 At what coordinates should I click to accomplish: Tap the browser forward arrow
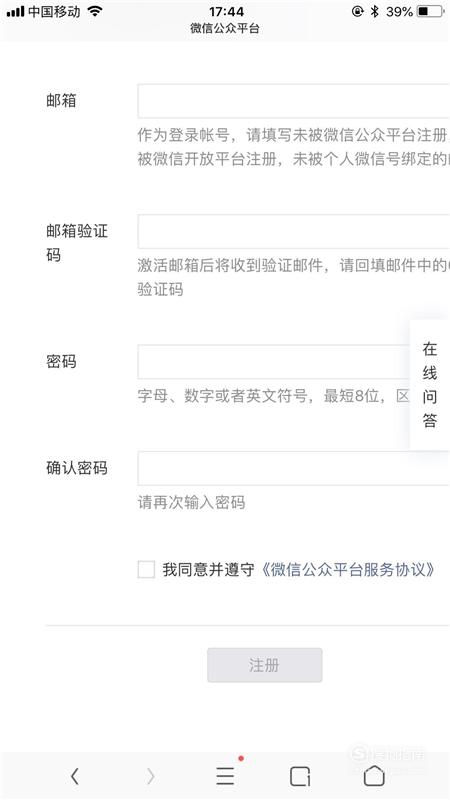[150, 776]
